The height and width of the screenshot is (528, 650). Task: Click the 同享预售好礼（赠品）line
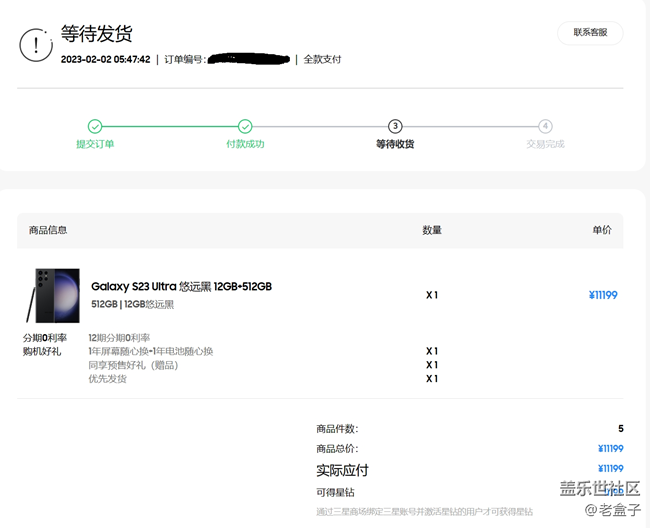[133, 365]
